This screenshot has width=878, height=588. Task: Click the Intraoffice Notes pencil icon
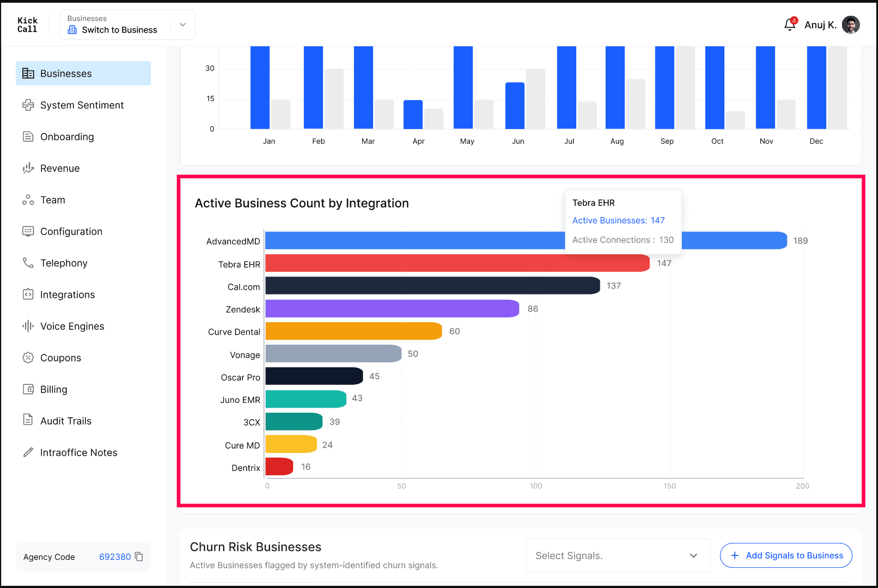click(x=28, y=452)
